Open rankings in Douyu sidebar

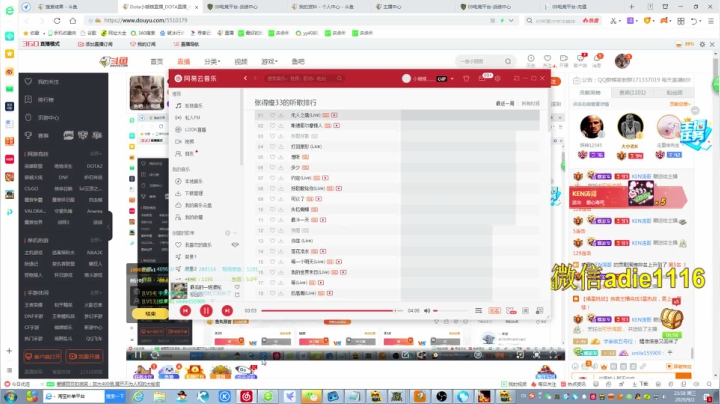click(39, 100)
